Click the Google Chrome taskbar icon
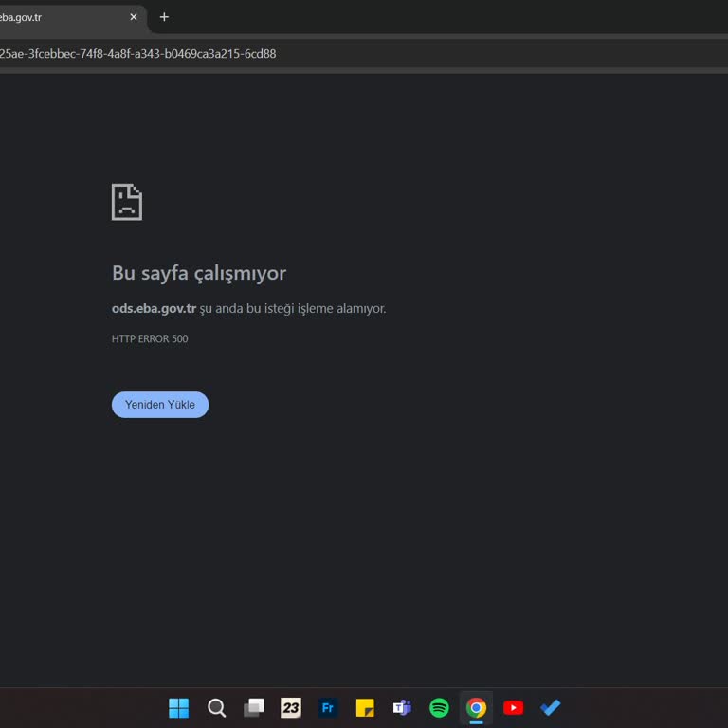 pos(476,708)
